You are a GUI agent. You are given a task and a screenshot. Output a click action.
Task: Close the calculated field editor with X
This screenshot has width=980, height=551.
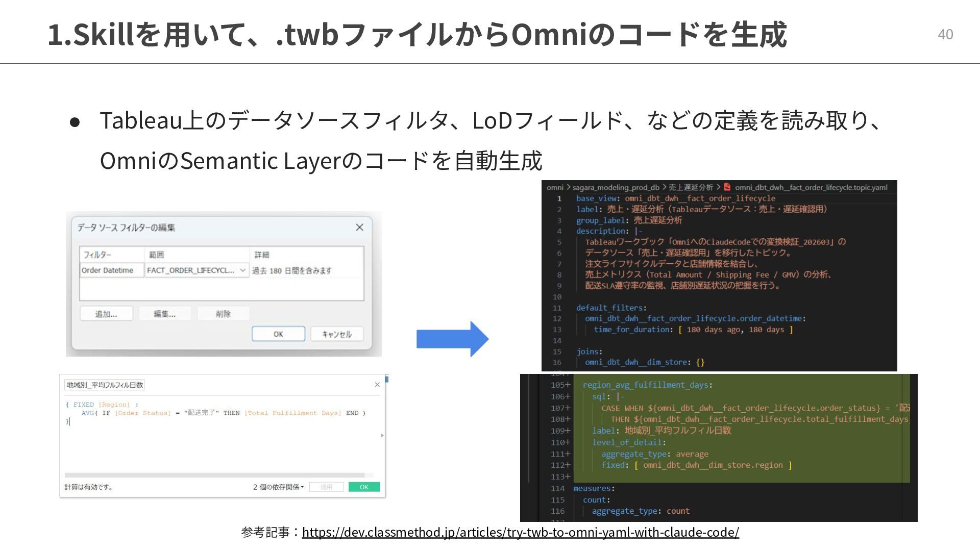pyautogui.click(x=377, y=385)
